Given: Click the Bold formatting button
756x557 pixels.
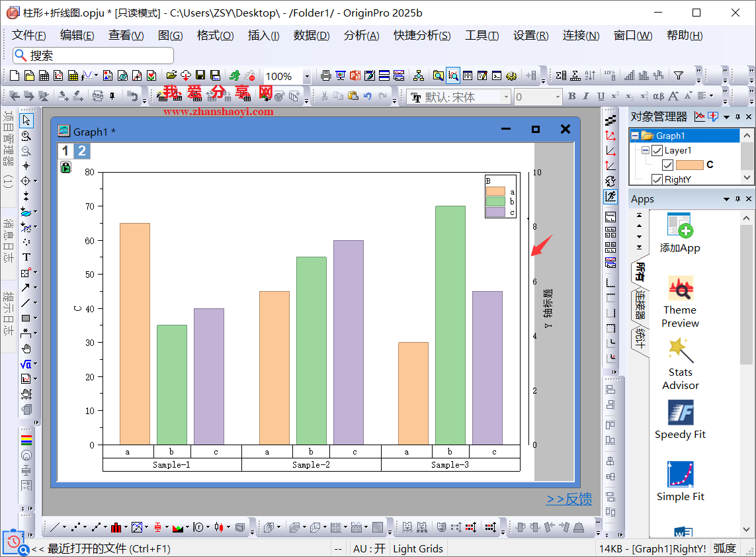Looking at the screenshot, I should pyautogui.click(x=573, y=97).
